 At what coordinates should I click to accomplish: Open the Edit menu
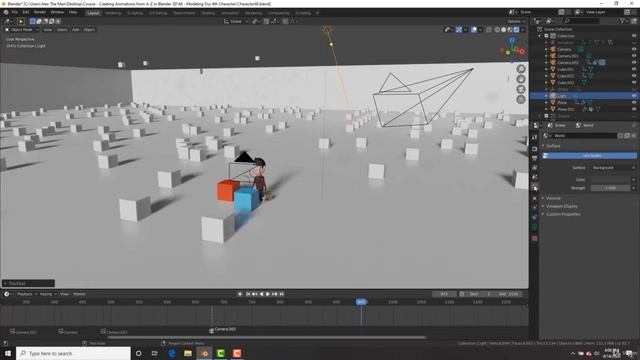pos(26,12)
